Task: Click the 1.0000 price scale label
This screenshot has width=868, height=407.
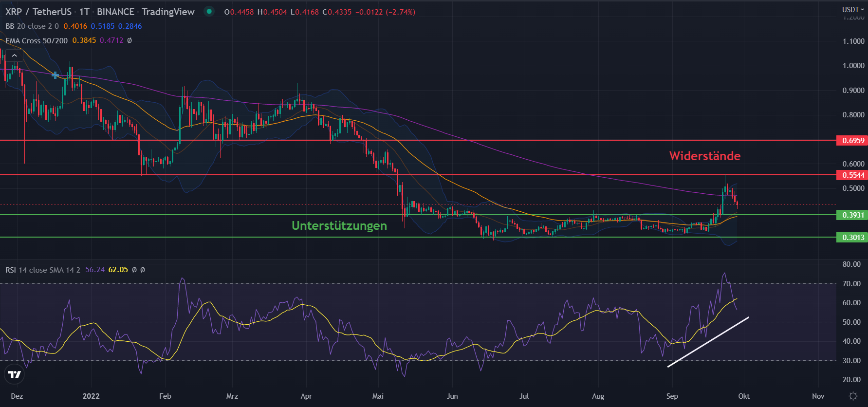Action: (x=853, y=66)
